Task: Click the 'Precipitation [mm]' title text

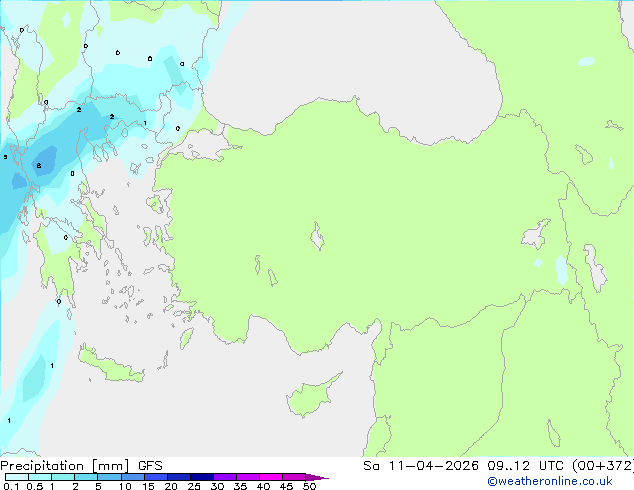Action: pyautogui.click(x=65, y=466)
